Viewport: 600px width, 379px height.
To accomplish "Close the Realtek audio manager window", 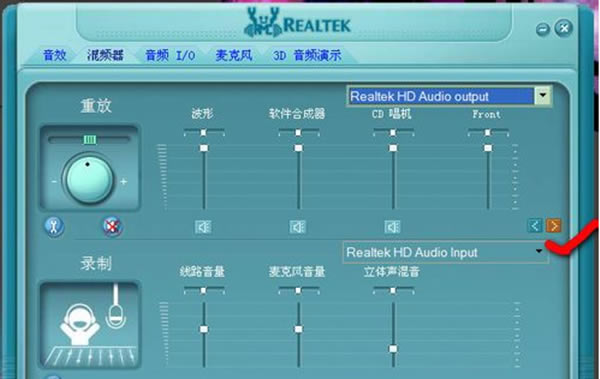I will [x=564, y=28].
